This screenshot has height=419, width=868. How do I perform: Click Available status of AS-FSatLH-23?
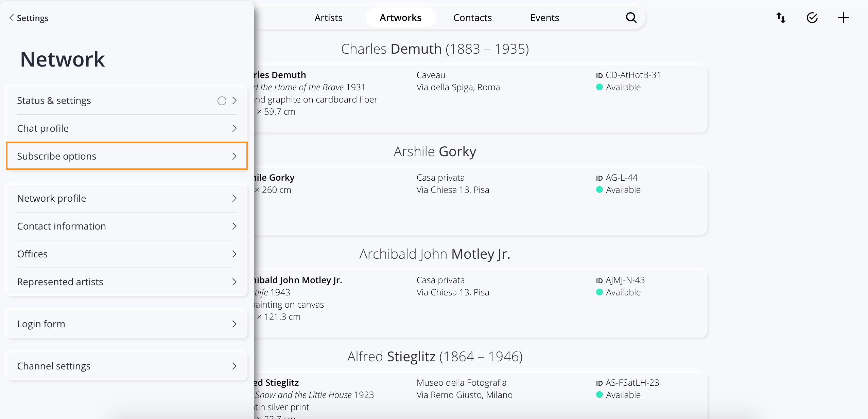pos(619,395)
